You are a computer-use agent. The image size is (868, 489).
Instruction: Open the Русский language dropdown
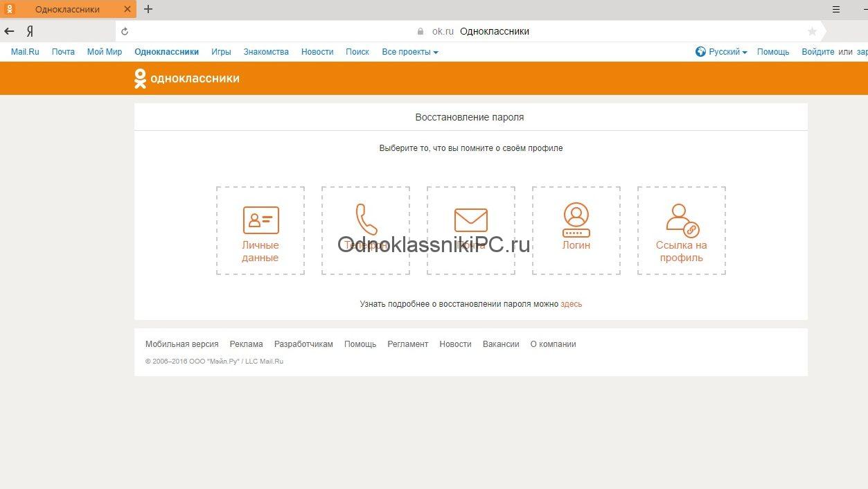[721, 52]
